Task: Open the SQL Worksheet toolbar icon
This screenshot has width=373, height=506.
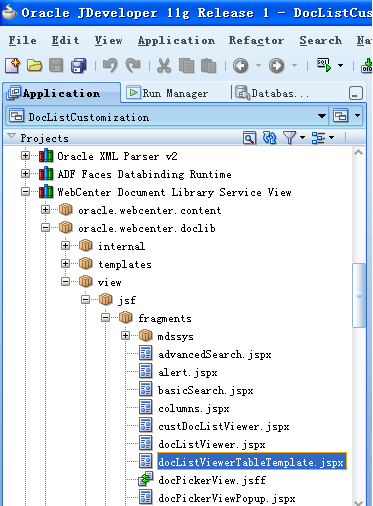Action: tap(324, 65)
